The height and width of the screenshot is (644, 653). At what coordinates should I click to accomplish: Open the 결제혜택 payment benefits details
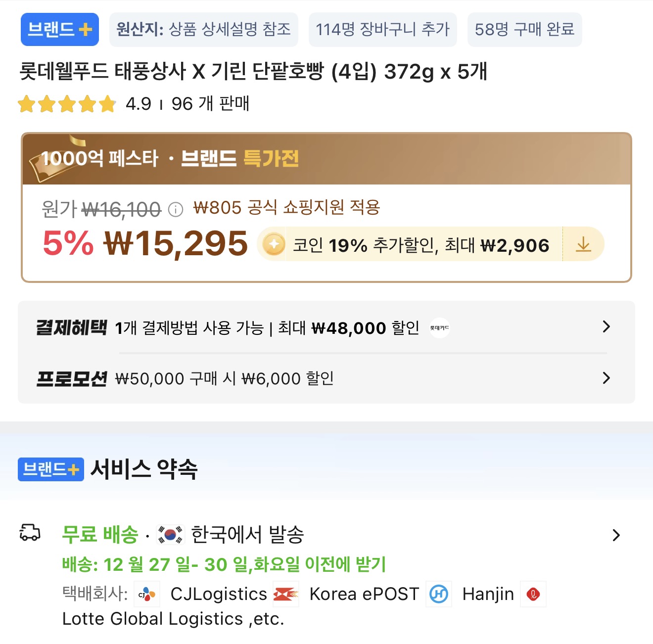point(606,327)
